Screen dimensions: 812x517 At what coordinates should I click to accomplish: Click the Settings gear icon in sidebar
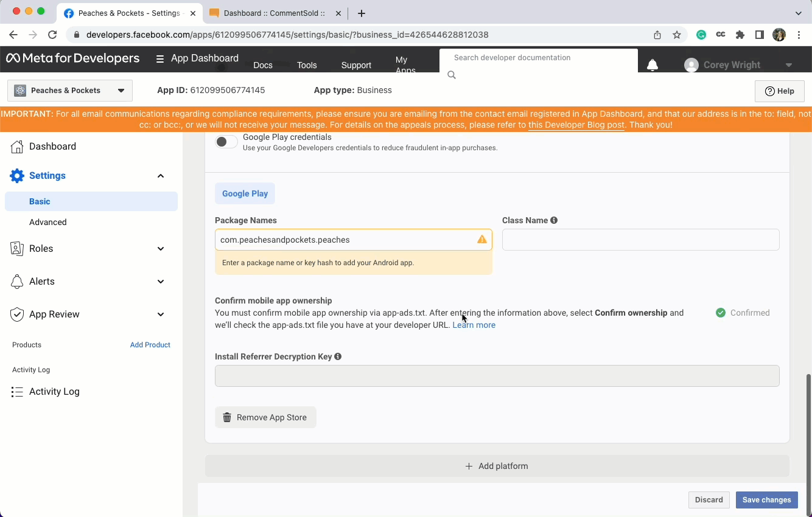[x=18, y=176]
